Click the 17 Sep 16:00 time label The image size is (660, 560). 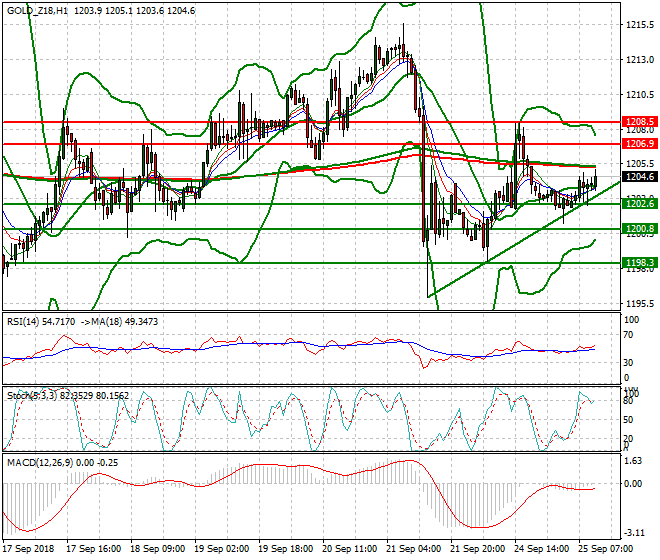pos(93,549)
